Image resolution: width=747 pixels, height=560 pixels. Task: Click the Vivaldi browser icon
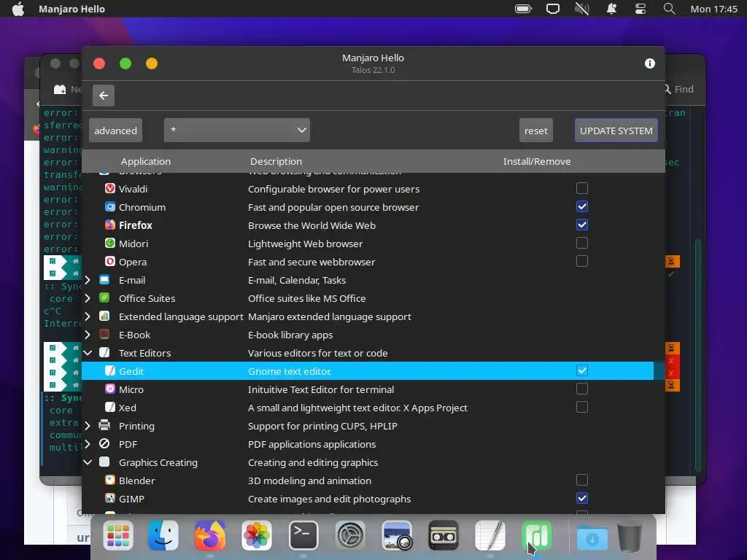point(110,189)
